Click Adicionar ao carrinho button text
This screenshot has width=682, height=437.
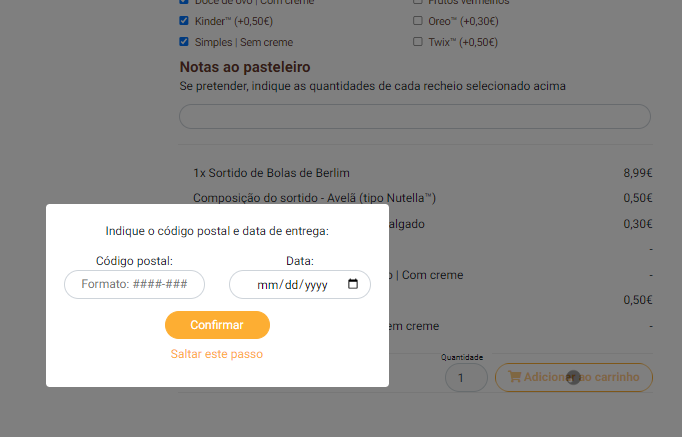pos(582,377)
